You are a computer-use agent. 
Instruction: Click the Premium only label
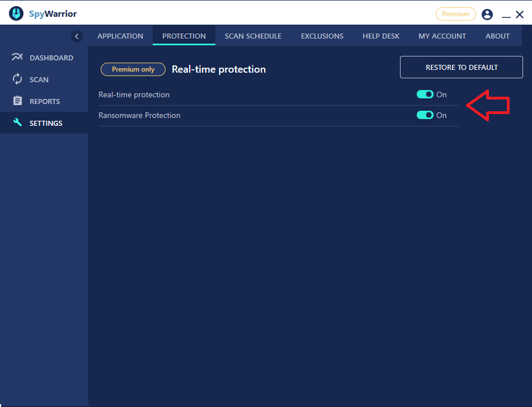pyautogui.click(x=133, y=69)
